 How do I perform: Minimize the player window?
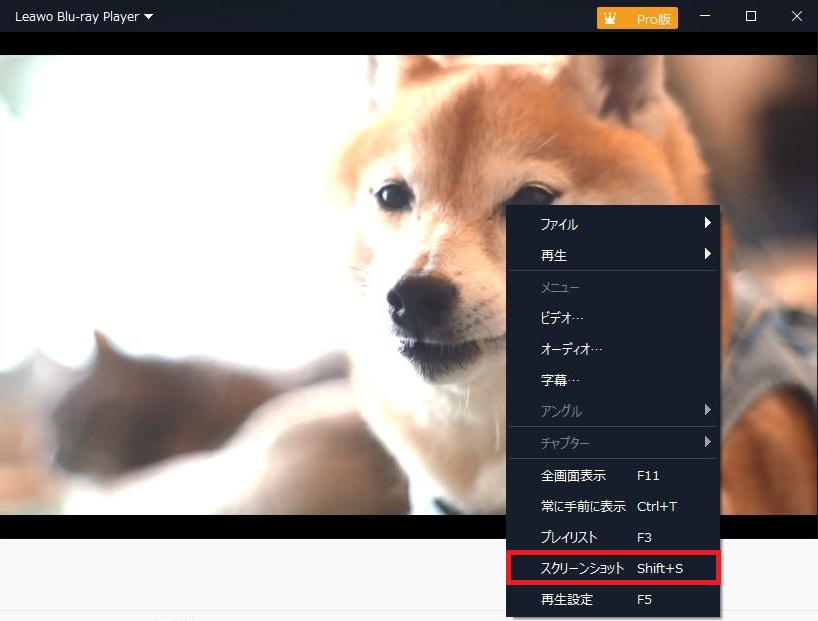(x=706, y=16)
